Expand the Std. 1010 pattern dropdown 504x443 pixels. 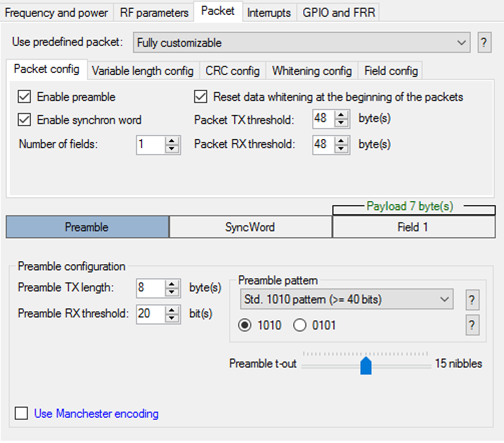[346, 300]
